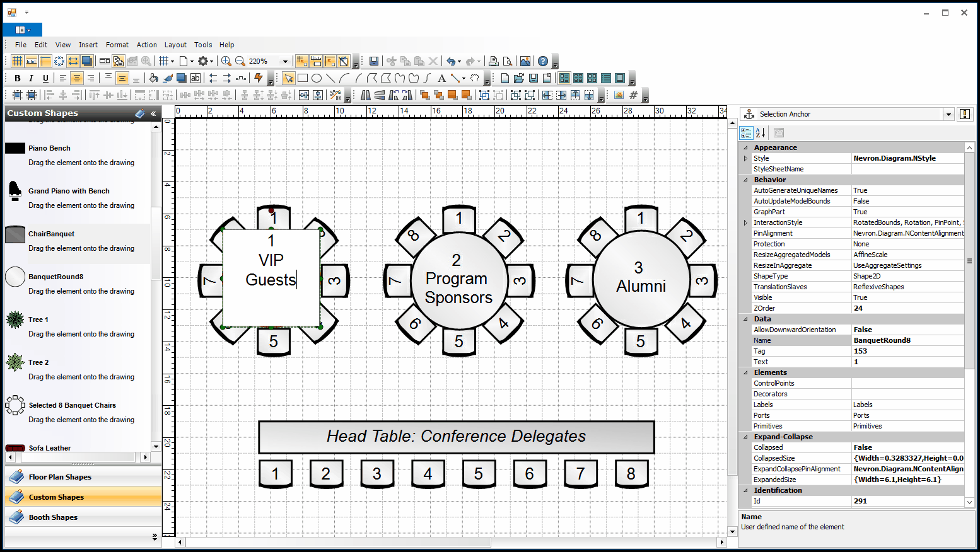Click the Zoom Out magnifier icon
The height and width of the screenshot is (552, 980).
click(x=240, y=61)
